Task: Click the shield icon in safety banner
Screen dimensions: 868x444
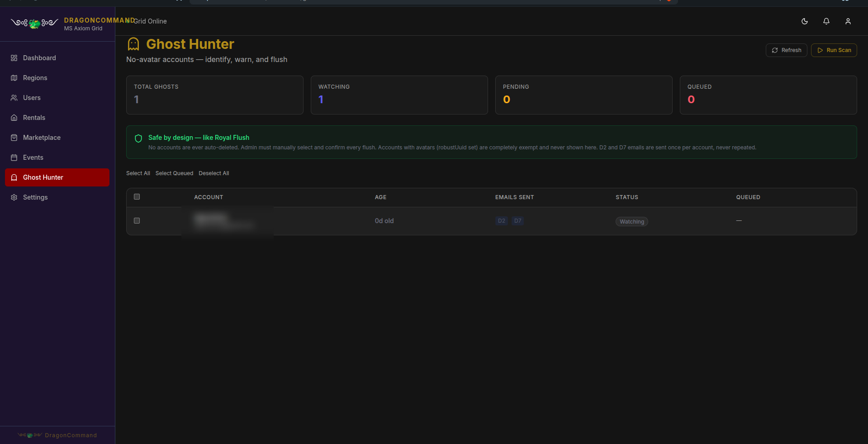Action: (138, 138)
